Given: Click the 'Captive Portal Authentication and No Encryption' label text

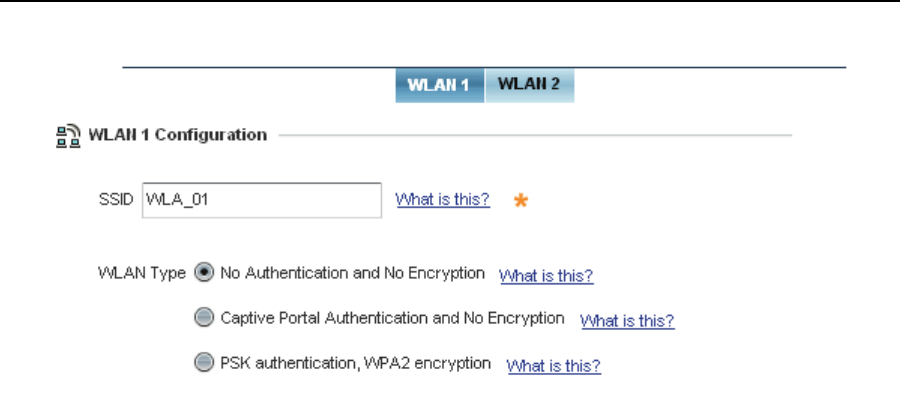Looking at the screenshot, I should [393, 318].
